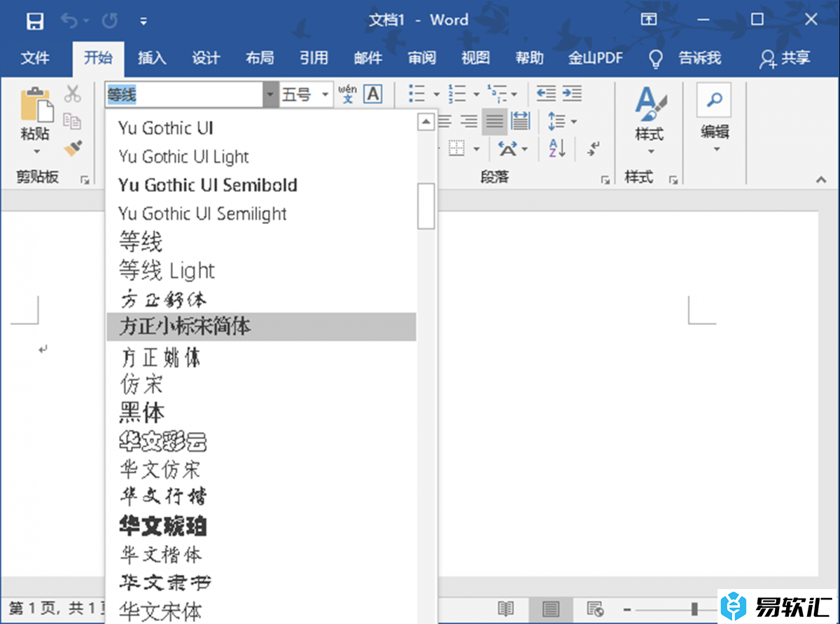Switch to the 布局 tab
Screen dimensions: 840x624
(260, 59)
